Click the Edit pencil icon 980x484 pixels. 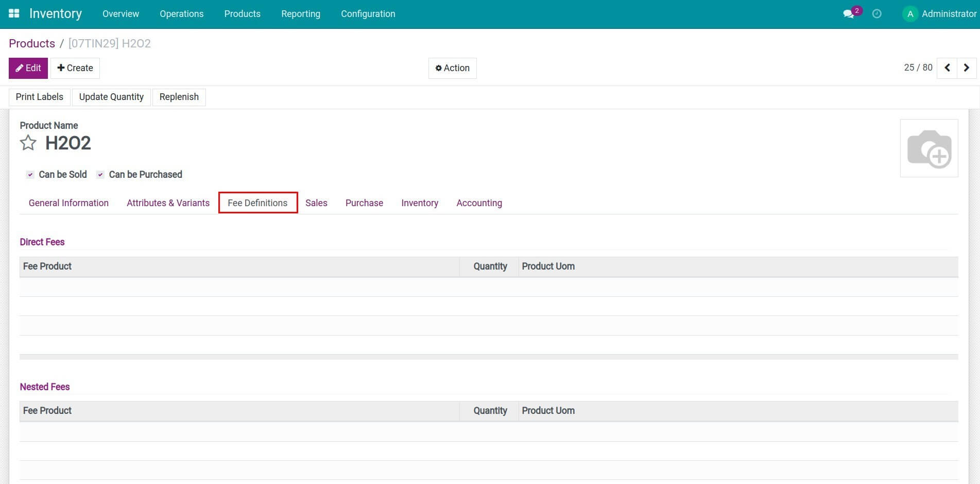(20, 68)
